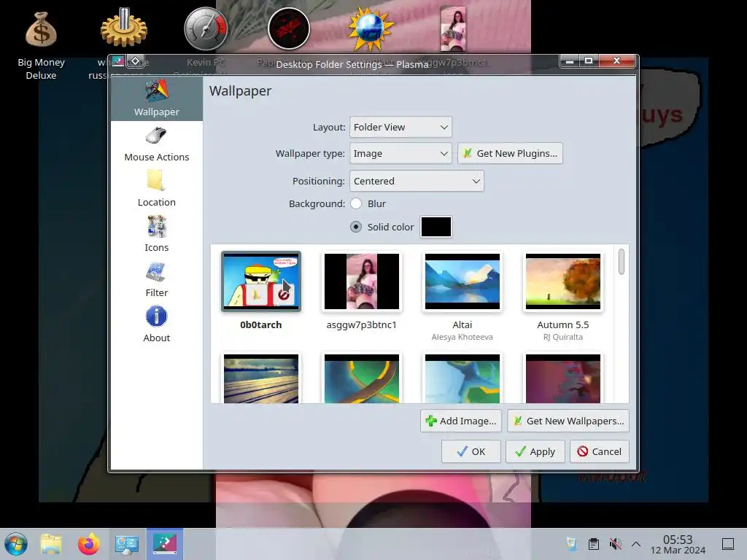Toggle the pin on all desktops titlebar icon

coord(135,61)
